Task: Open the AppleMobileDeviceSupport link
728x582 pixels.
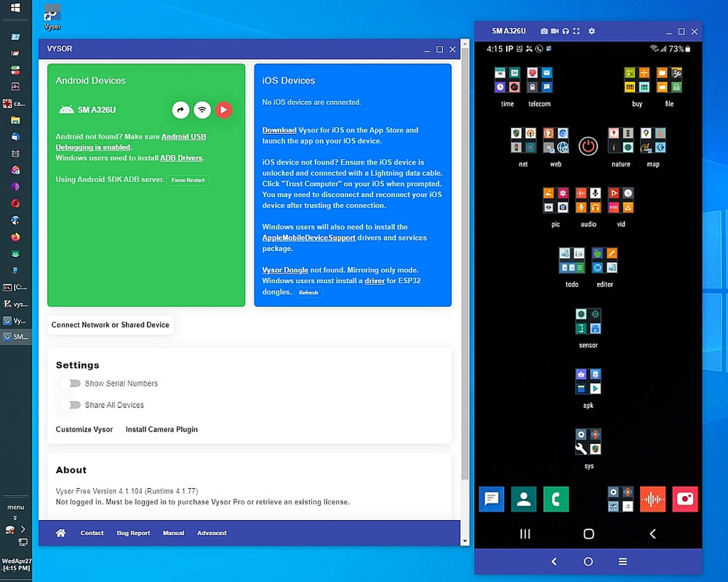Action: click(309, 238)
